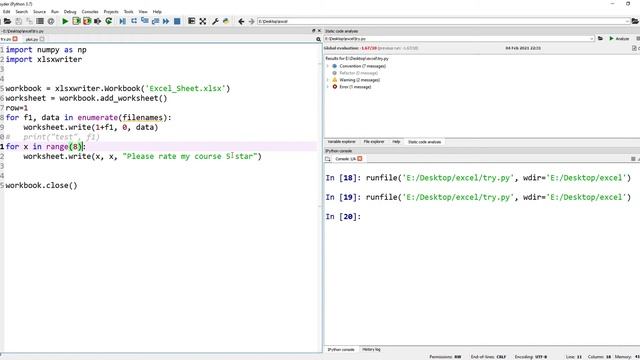Screen dimensions: 640x360
Task: Go forward with right arrow icon
Action: (251, 21)
